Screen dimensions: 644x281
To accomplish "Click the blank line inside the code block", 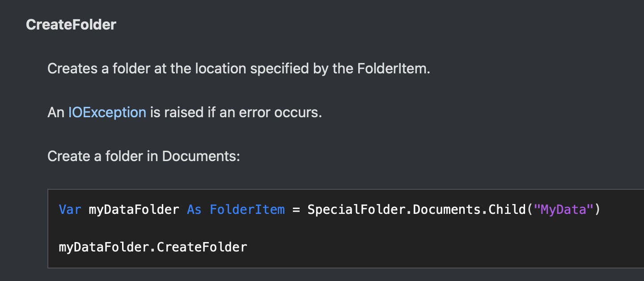I will click(345, 228).
